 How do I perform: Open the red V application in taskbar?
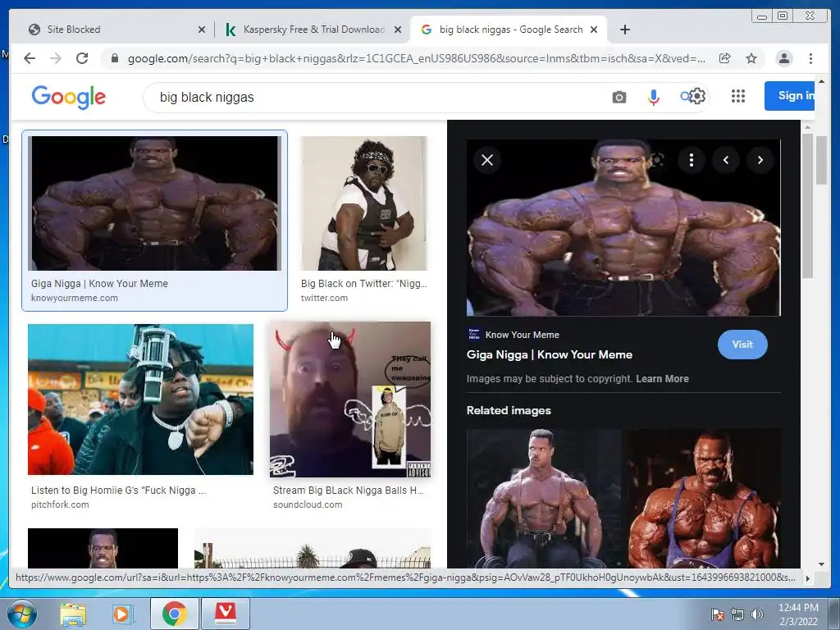[226, 614]
